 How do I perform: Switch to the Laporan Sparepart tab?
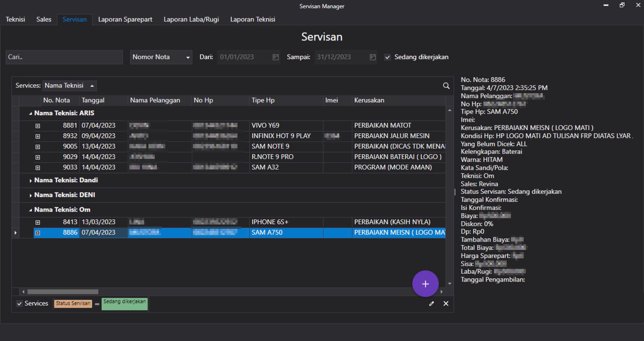coord(125,19)
